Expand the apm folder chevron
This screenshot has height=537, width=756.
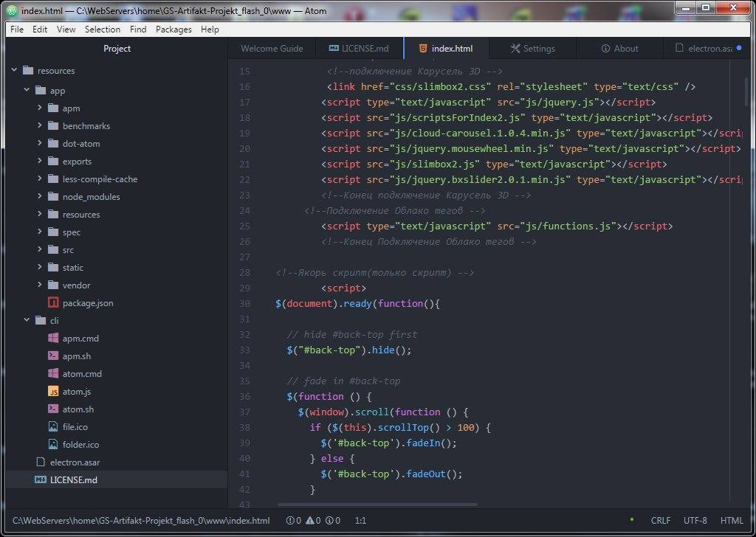(40, 108)
